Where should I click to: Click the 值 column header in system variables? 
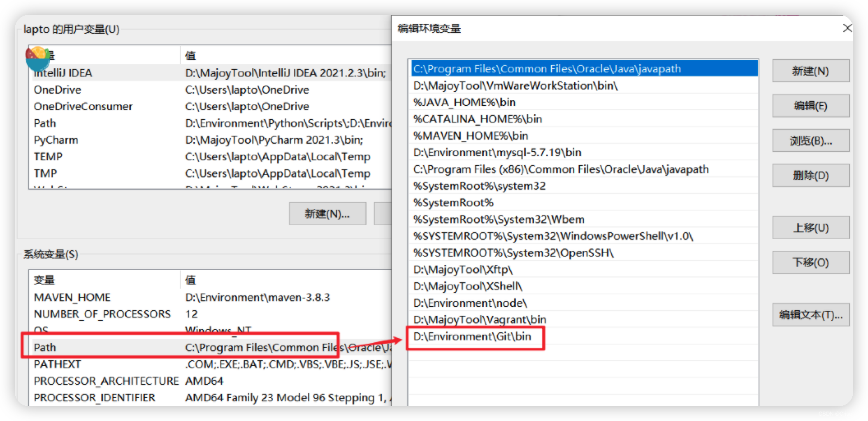pyautogui.click(x=286, y=280)
